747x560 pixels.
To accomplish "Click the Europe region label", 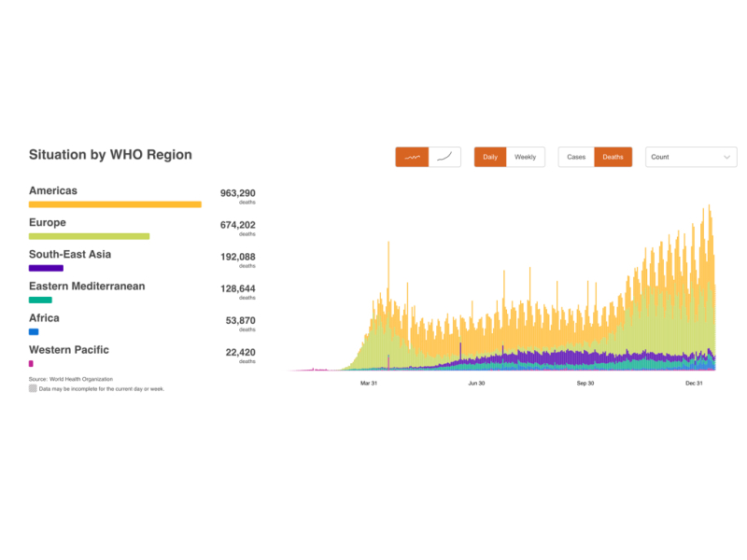I will click(x=48, y=223).
